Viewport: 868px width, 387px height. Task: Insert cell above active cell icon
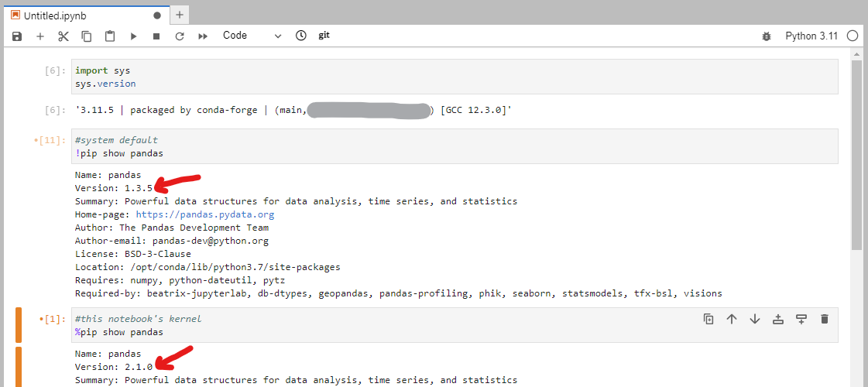777,319
